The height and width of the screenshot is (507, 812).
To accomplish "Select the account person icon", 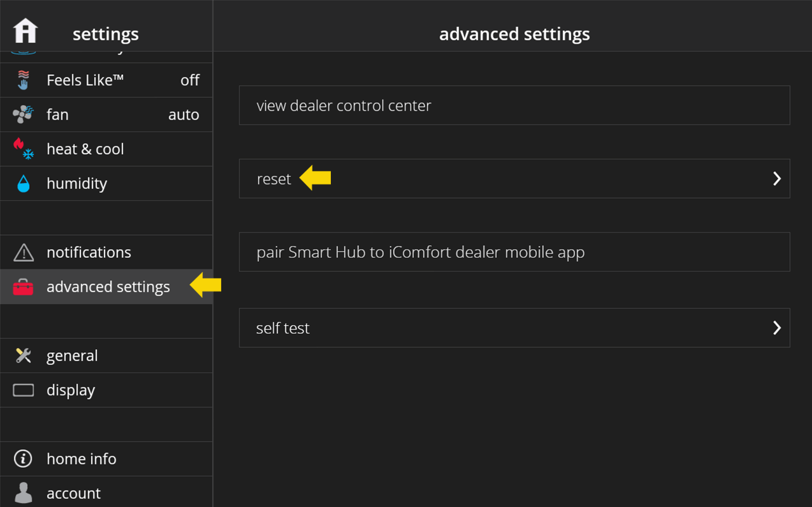I will pos(23,493).
